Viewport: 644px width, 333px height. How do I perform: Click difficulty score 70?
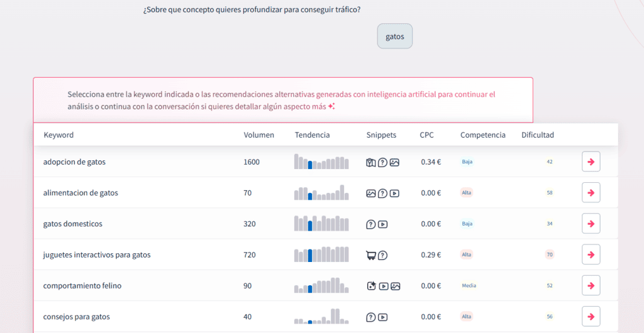(x=550, y=254)
